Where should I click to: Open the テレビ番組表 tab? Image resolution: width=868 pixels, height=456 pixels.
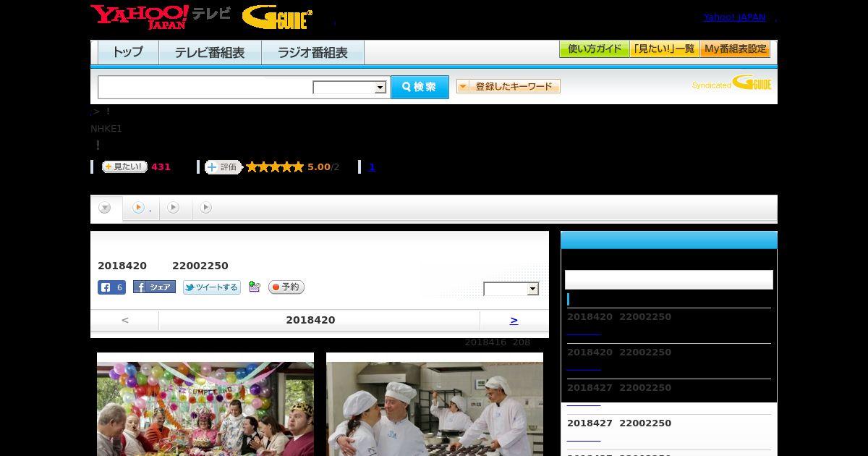pyautogui.click(x=210, y=53)
